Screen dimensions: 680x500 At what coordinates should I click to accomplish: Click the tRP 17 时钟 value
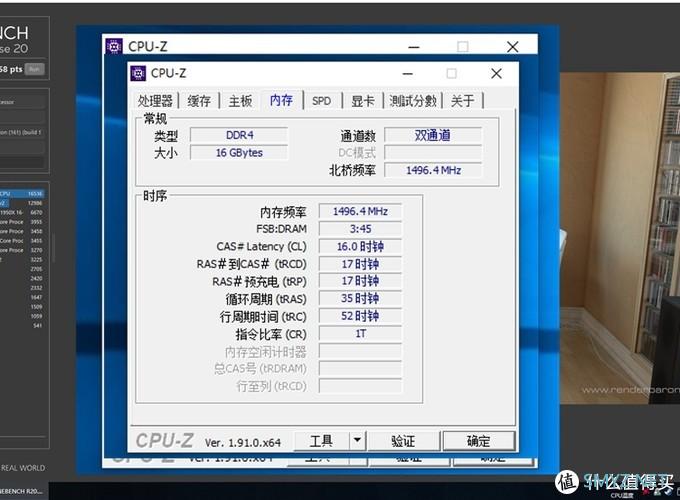tap(360, 281)
